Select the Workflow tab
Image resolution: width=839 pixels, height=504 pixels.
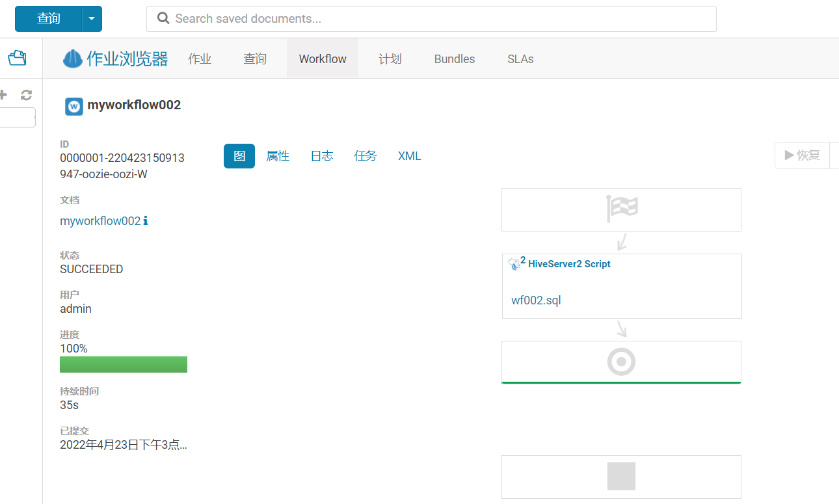(323, 59)
